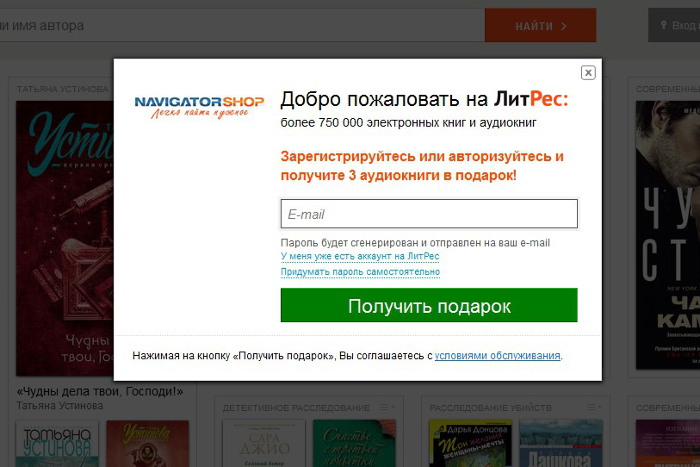Click author name Татьяна Устинова below cover
Image resolution: width=700 pixels, height=467 pixels.
point(60,405)
